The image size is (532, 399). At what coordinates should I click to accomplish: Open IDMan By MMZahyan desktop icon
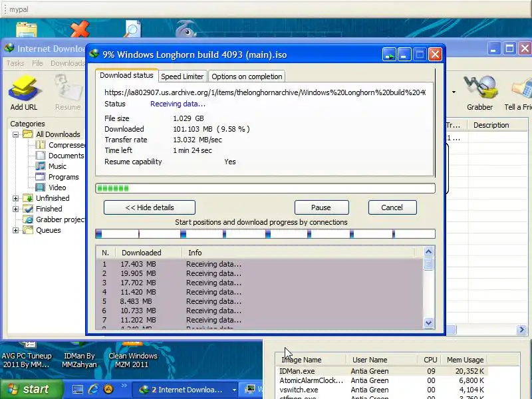tap(79, 356)
